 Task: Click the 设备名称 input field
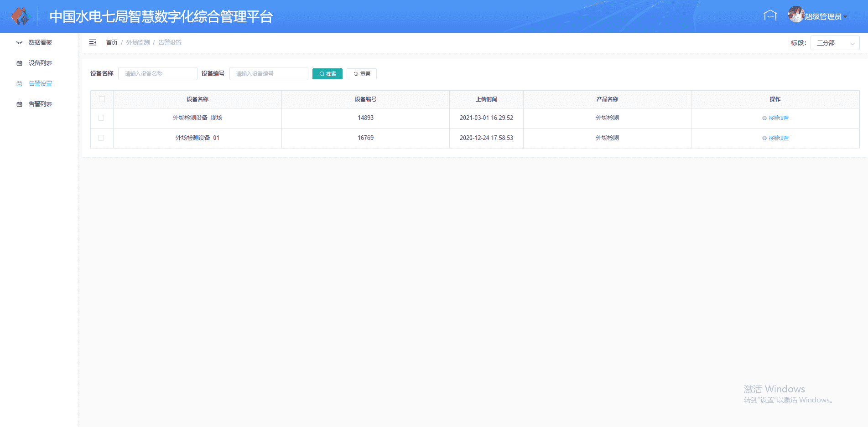[x=157, y=74]
